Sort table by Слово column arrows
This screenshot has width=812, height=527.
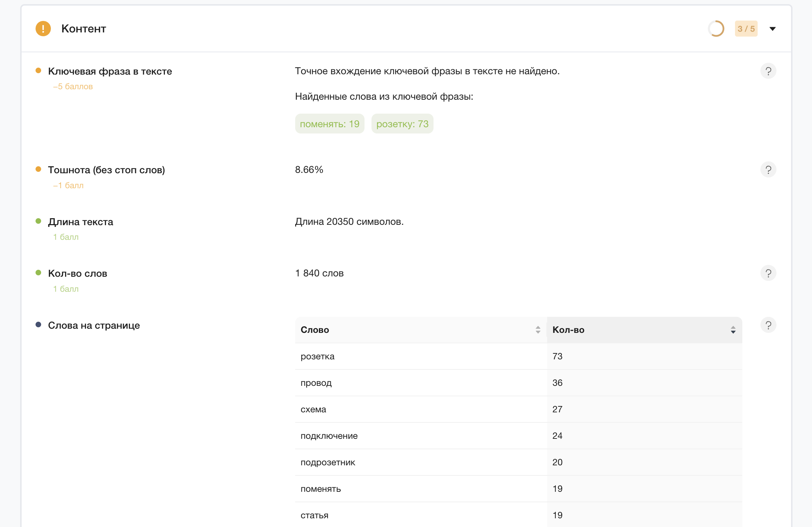[538, 330]
